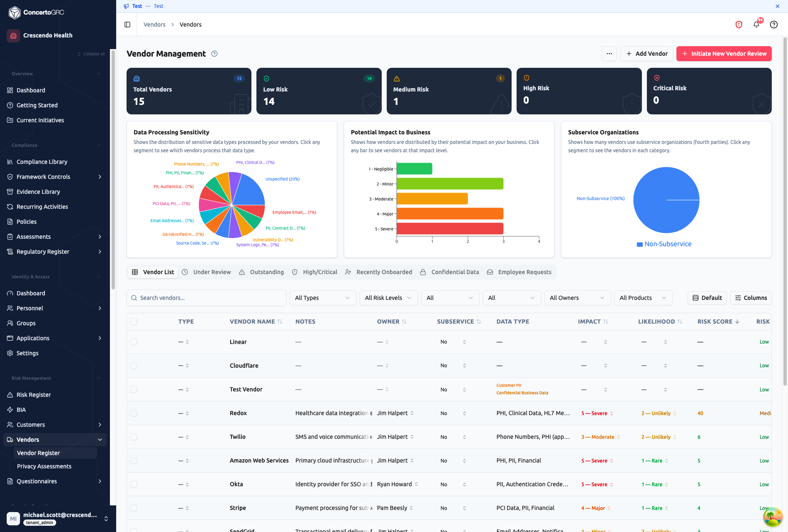Switch to the Recently Onboarded tab
The image size is (788, 532).
click(378, 272)
